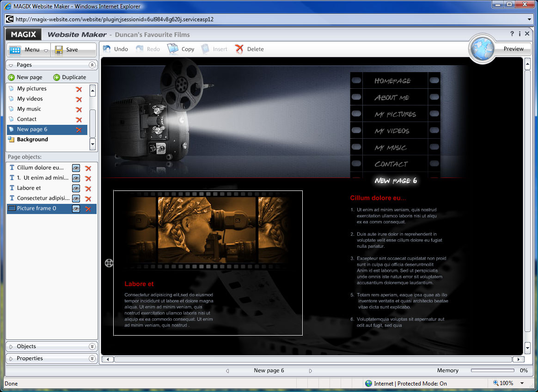
Task: Toggle visibility of Ut enim ad mini object
Action: pos(76,178)
